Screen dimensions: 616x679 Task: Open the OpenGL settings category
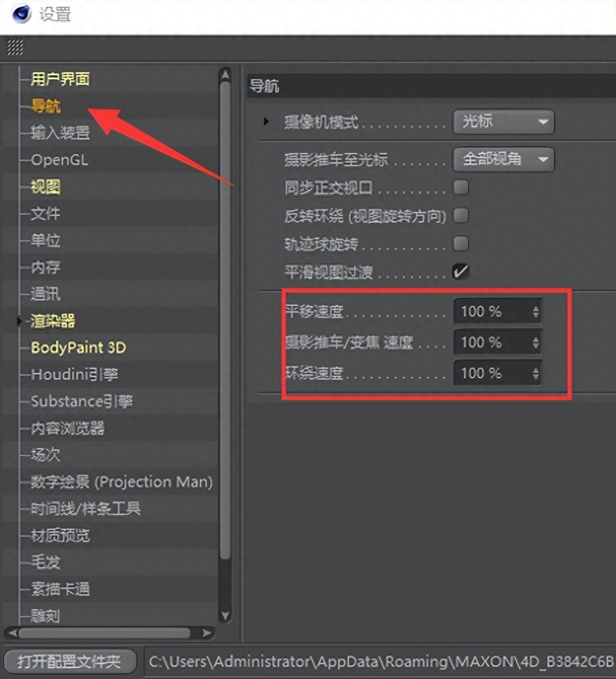[x=59, y=160]
